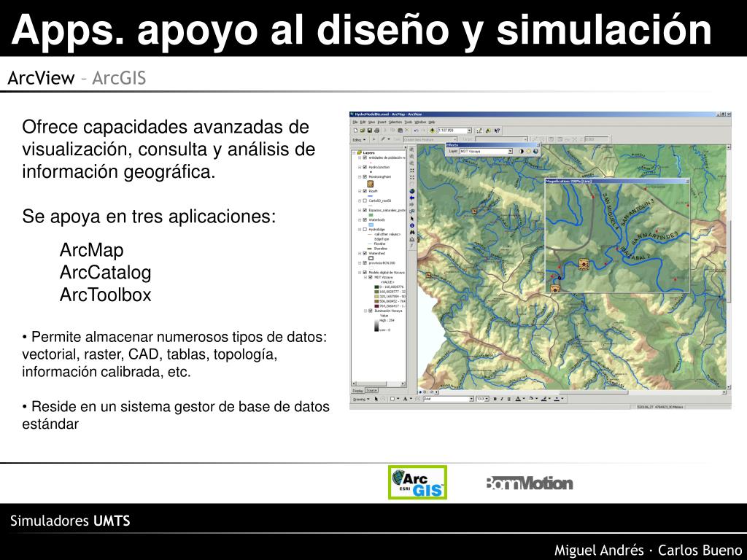
Task: Toggle the Iluminación Vizcaya layer checkbox
Action: (x=370, y=311)
